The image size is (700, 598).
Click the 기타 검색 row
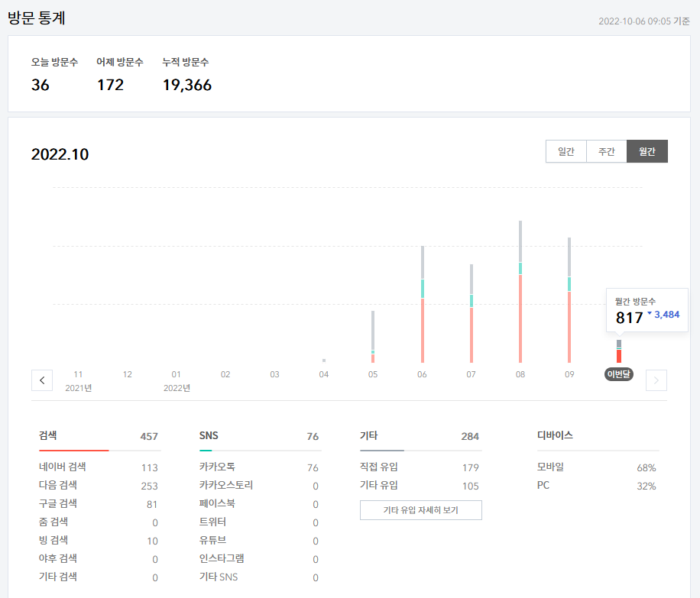pyautogui.click(x=99, y=577)
